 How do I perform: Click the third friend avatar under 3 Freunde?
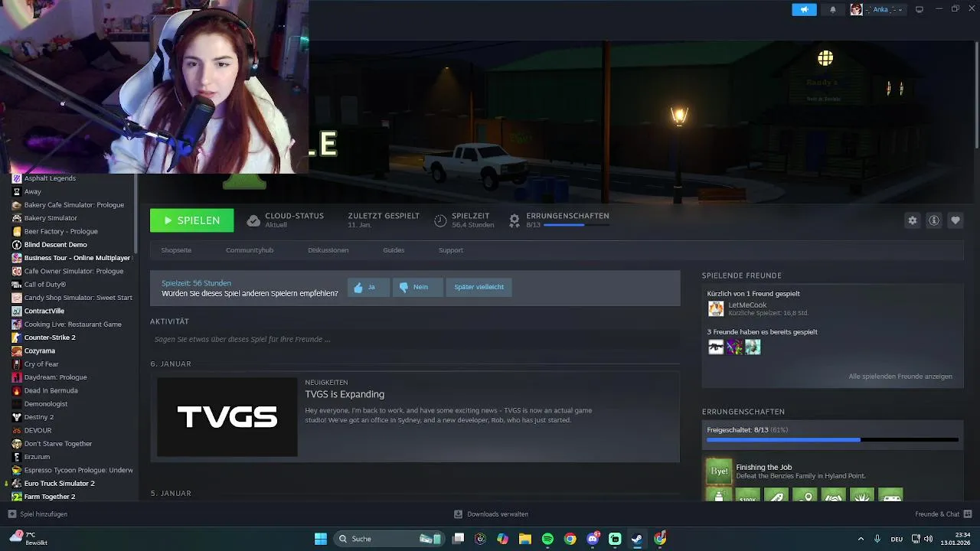tap(753, 347)
